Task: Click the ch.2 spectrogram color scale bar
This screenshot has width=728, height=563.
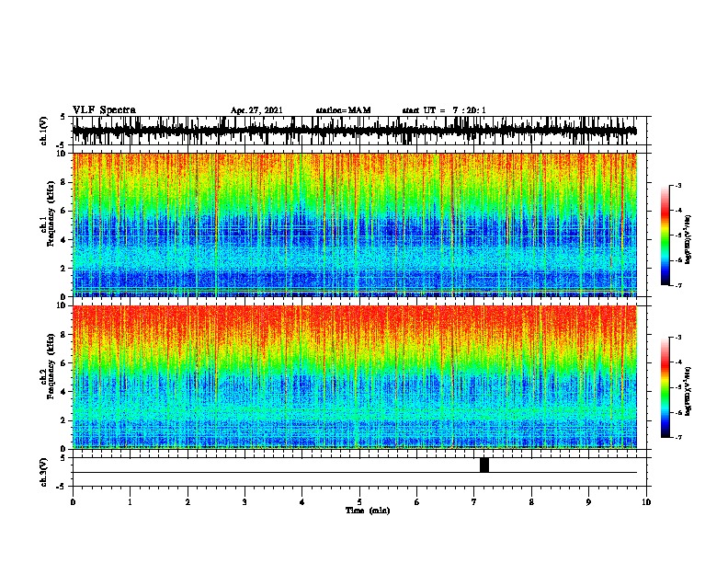Action: [x=665, y=387]
